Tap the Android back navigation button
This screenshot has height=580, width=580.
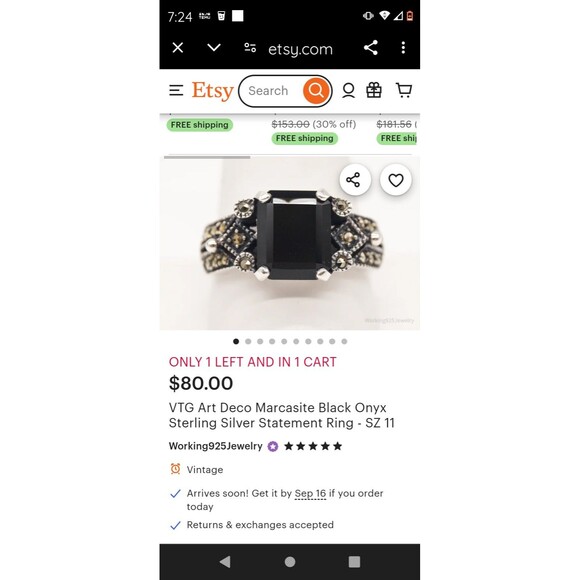(225, 562)
